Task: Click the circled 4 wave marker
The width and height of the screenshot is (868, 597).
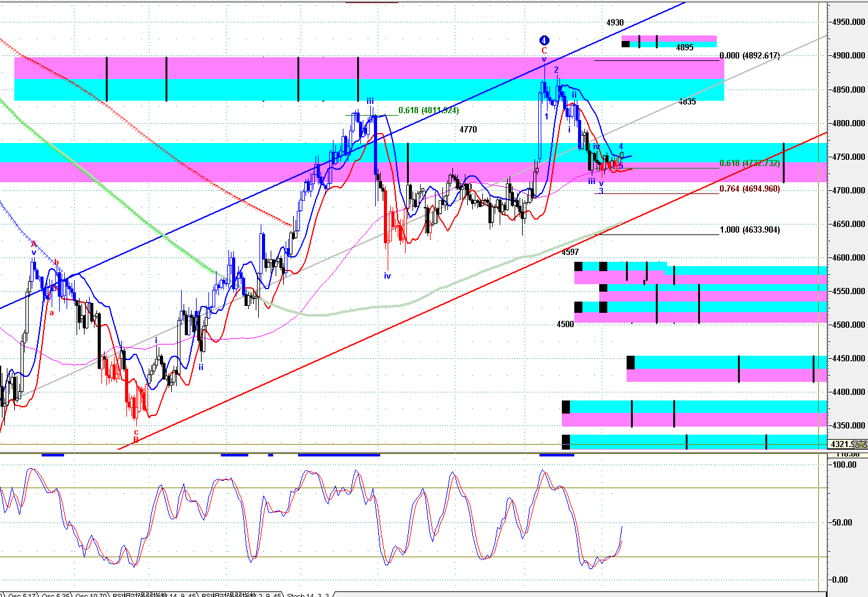Action: click(x=544, y=40)
